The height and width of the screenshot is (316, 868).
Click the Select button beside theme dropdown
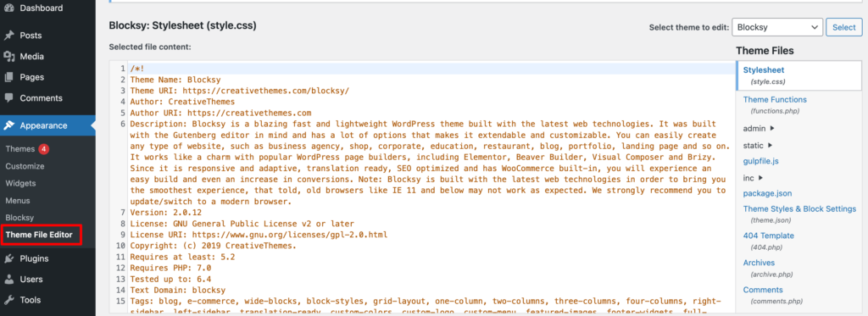[x=843, y=27]
